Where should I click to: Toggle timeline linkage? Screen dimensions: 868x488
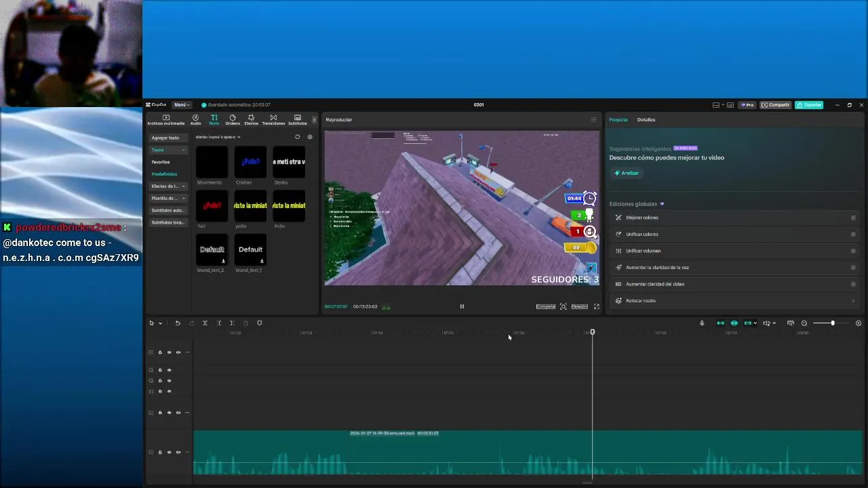click(x=747, y=323)
